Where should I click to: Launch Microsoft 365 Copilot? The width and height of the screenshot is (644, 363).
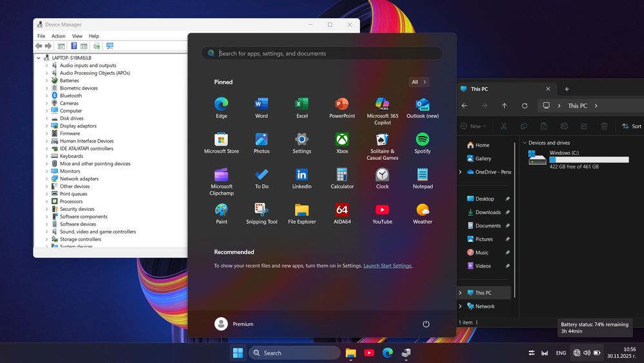pos(383,111)
